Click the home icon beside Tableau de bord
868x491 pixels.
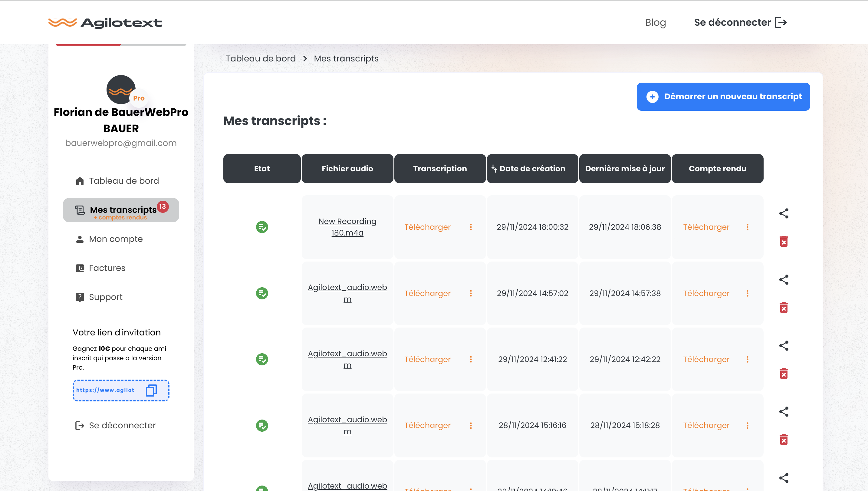[x=80, y=181]
